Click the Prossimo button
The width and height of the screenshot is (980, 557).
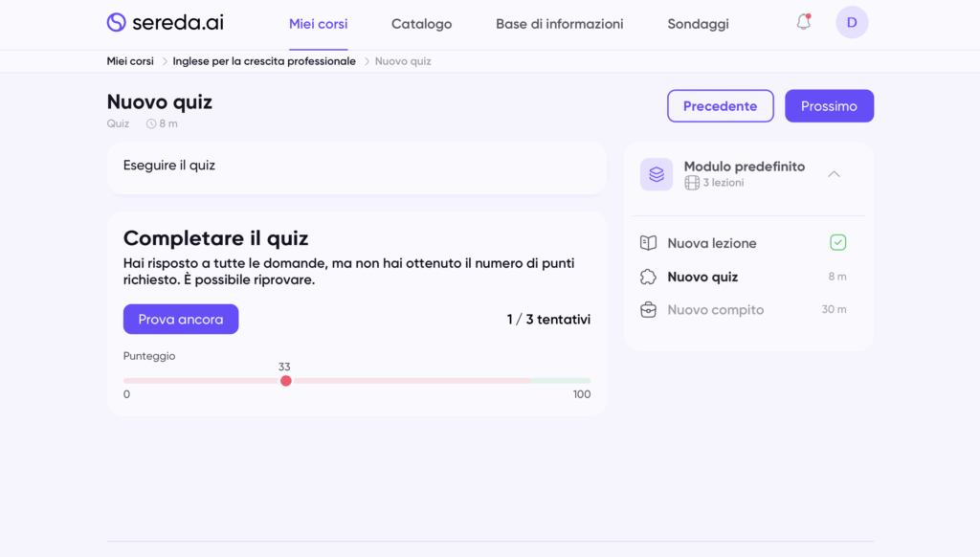point(829,106)
